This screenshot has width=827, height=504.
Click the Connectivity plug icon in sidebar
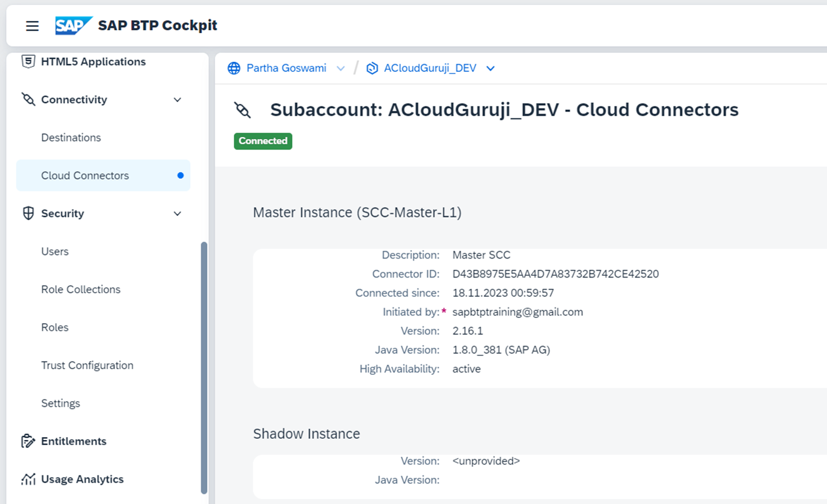28,99
